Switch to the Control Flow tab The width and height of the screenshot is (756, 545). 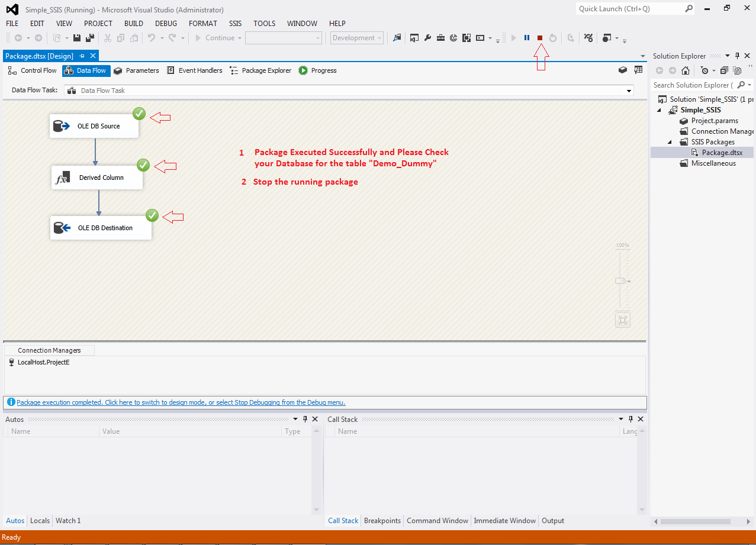coord(33,70)
